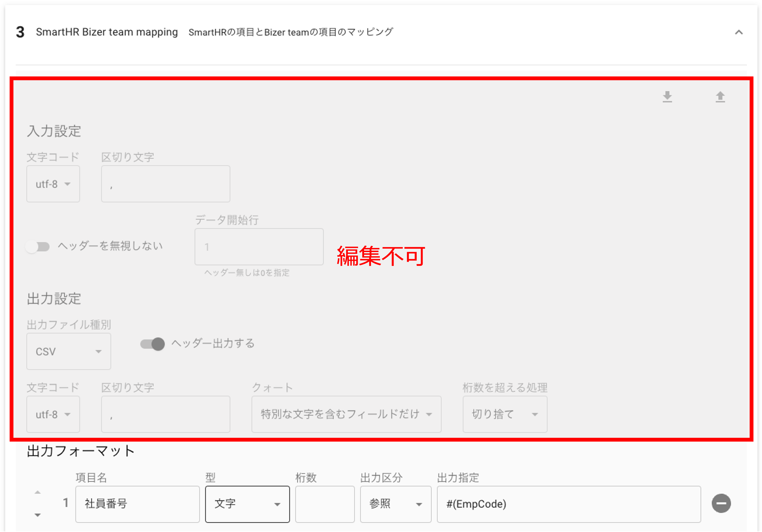Toggle ヘッダー出力する switch
Viewport: 762px width, 532px height.
pos(152,344)
